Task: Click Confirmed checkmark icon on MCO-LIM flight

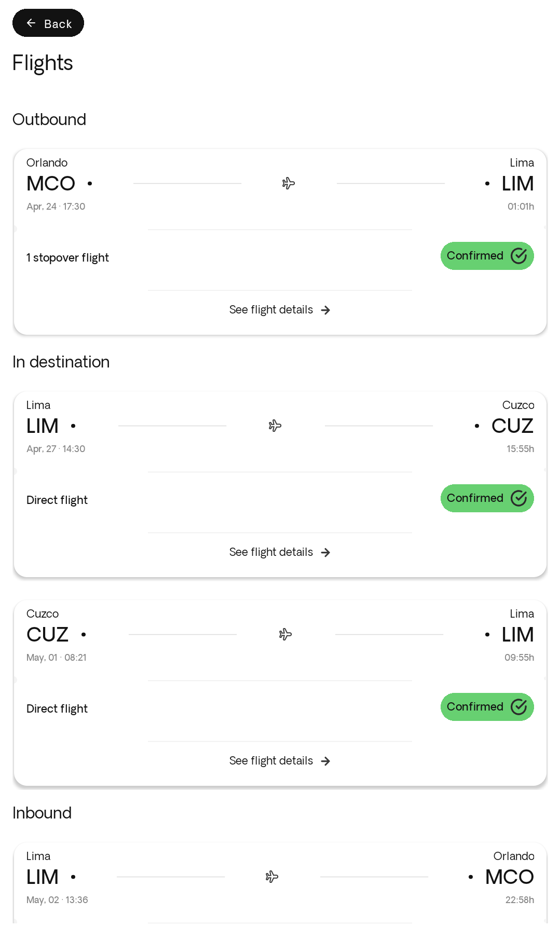Action: (519, 256)
